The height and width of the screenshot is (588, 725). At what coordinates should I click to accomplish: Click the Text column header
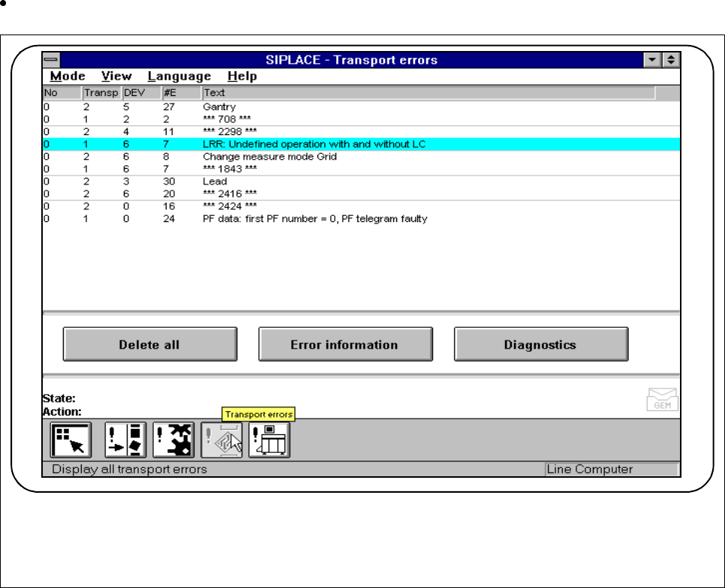click(x=429, y=93)
